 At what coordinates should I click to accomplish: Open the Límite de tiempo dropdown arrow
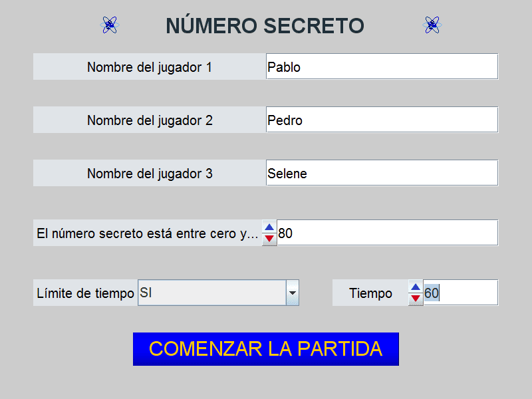(x=293, y=293)
